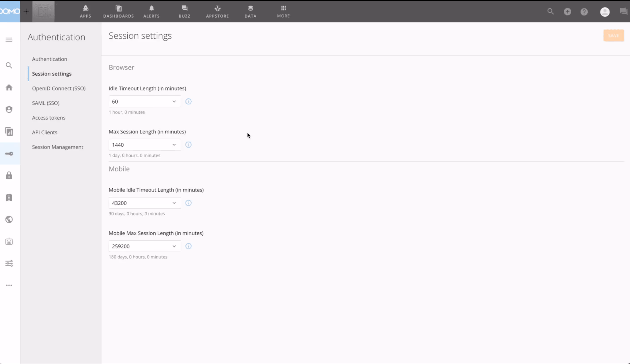Viewport: 630px width, 364px height.
Task: Expand the Max Session Length dropdown
Action: (x=145, y=145)
